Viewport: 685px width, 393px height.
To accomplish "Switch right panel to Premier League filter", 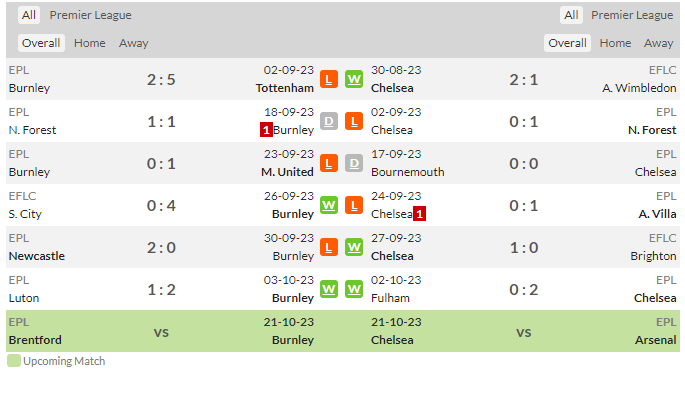I will coord(632,15).
